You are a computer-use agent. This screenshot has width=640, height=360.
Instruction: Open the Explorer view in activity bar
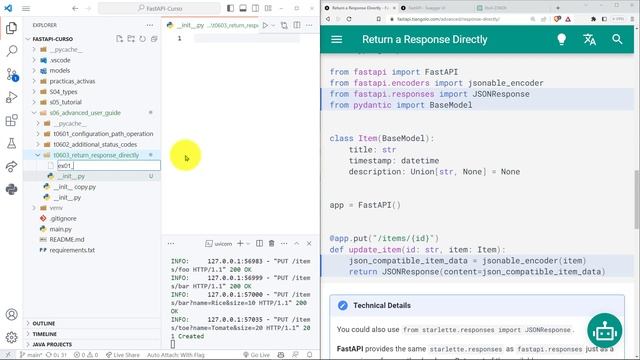(x=11, y=28)
